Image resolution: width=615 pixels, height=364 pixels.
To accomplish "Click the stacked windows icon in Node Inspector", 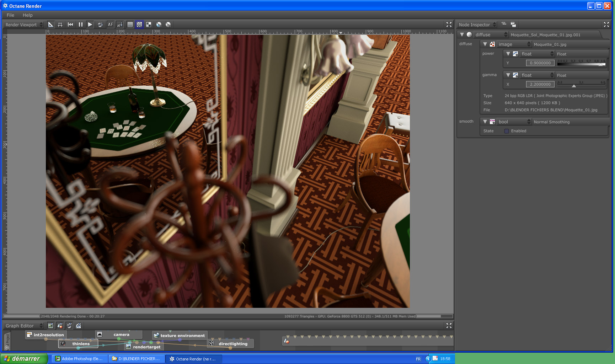I will pos(513,25).
